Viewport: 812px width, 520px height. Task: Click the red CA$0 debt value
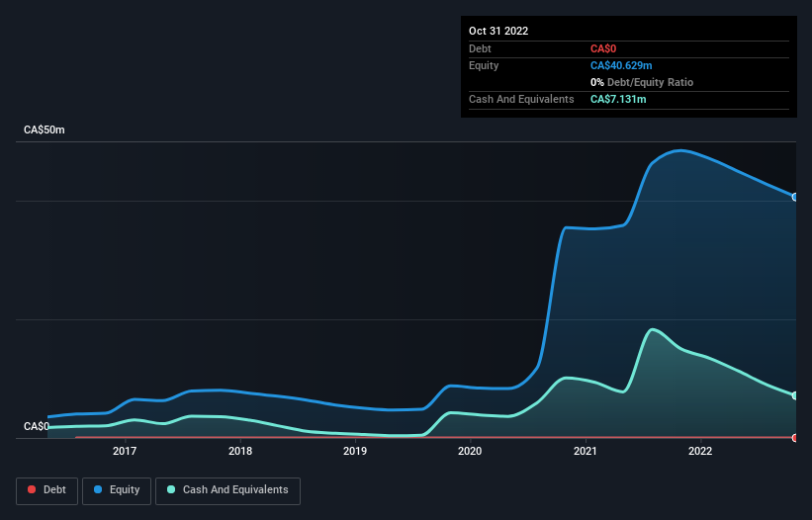click(603, 48)
